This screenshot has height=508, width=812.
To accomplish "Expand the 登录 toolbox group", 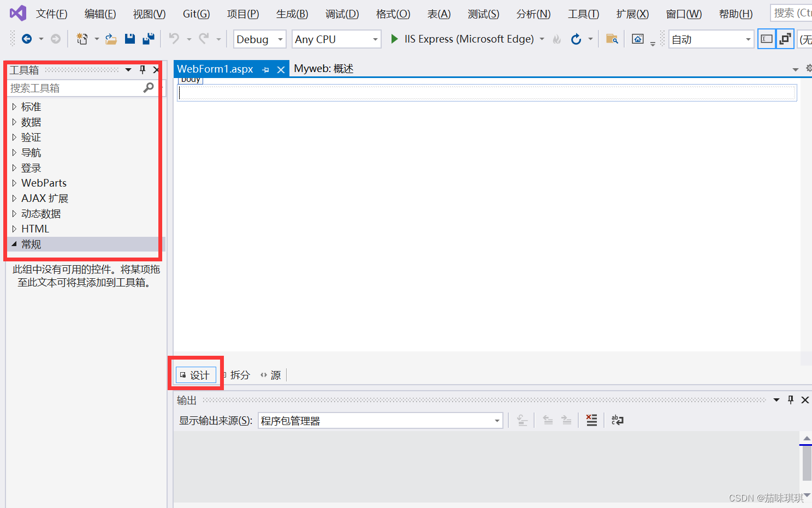I will pyautogui.click(x=14, y=168).
